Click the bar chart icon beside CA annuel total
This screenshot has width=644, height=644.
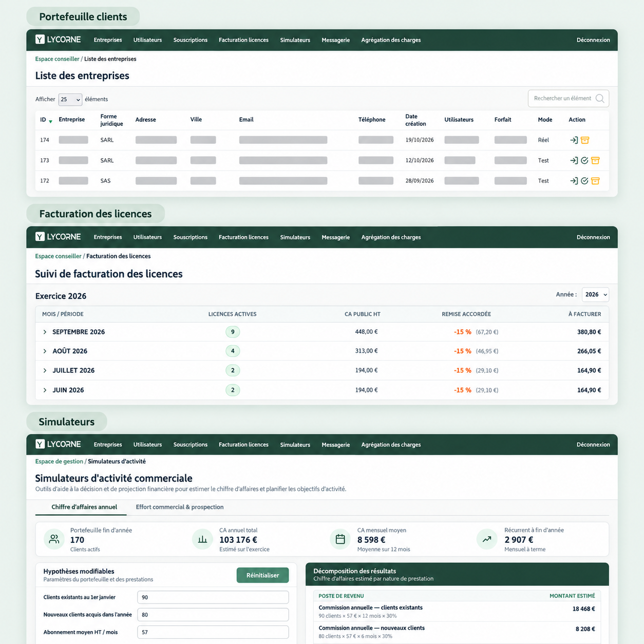coord(202,539)
